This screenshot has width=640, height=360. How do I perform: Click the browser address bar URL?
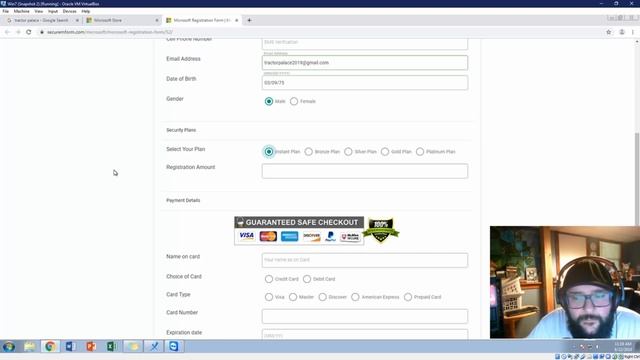click(x=110, y=32)
